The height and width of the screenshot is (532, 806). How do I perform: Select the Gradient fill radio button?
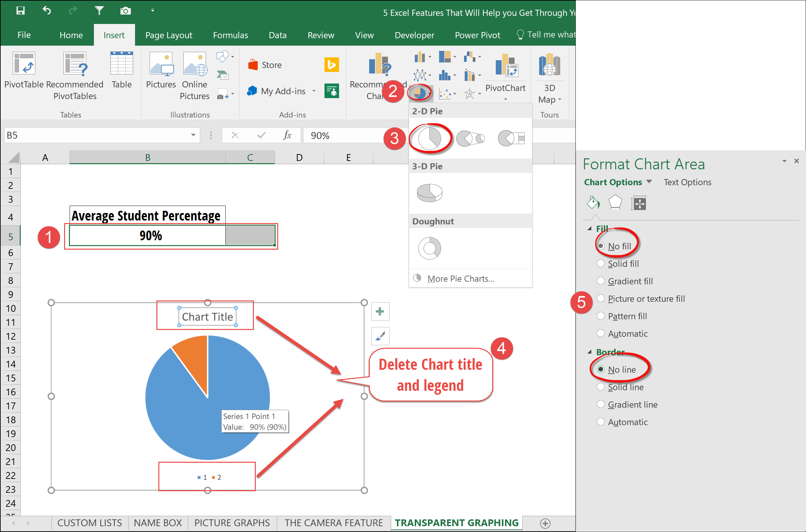pyautogui.click(x=600, y=281)
